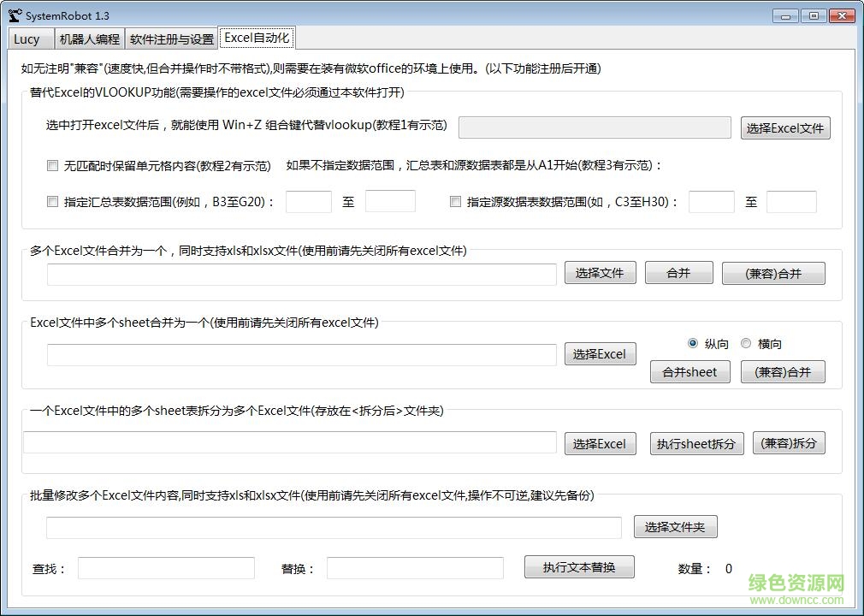Click 选择文件 in the multi-file merge section

[x=600, y=272]
